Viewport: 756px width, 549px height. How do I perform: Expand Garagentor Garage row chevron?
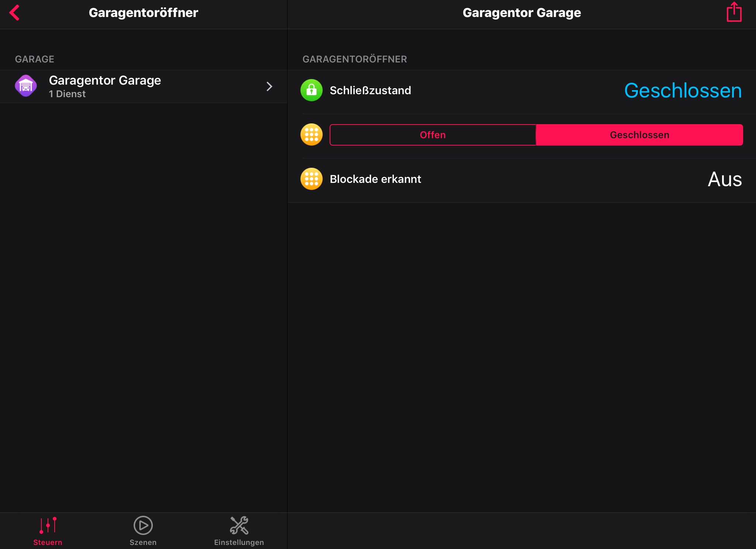pos(269,86)
